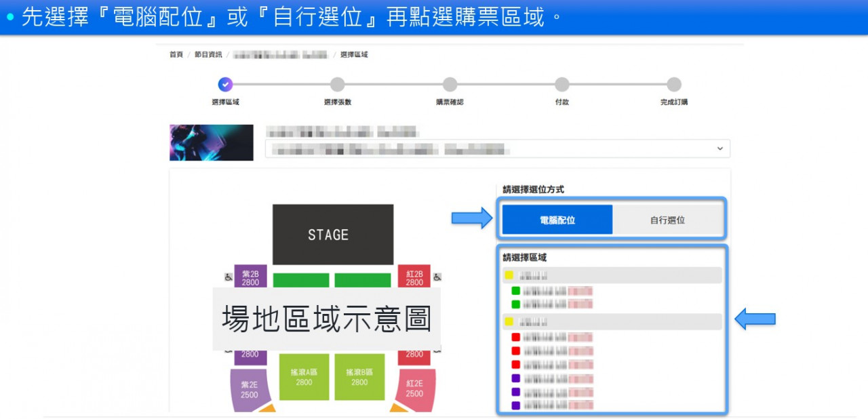Expand the first yellow group header in area list

[x=610, y=275]
